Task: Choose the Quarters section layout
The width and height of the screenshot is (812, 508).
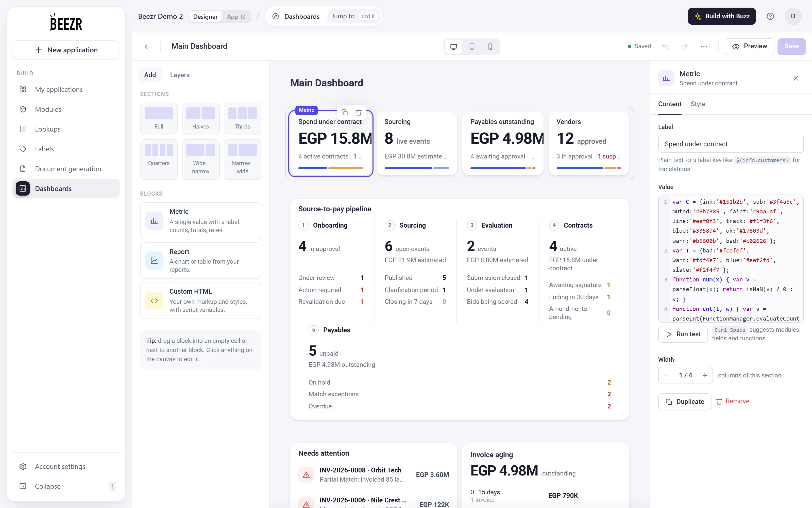Action: click(x=159, y=159)
